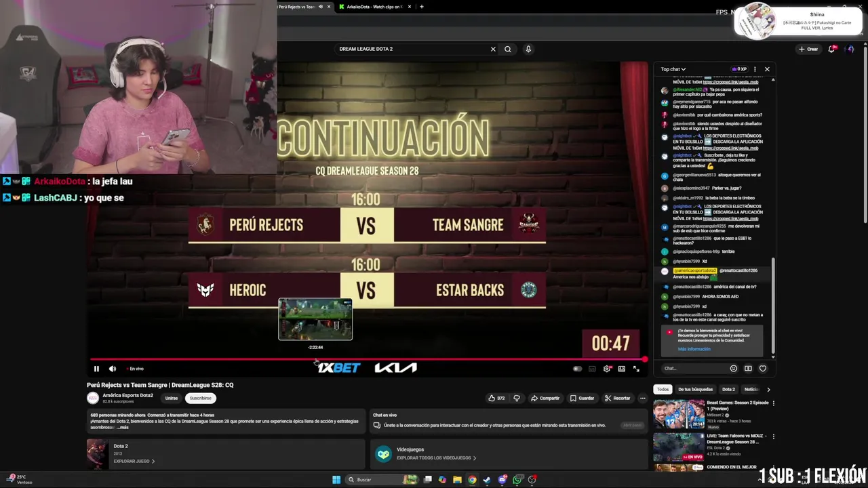Screen dimensions: 868x488
Task: Click the Compartir share button
Action: coord(545,398)
